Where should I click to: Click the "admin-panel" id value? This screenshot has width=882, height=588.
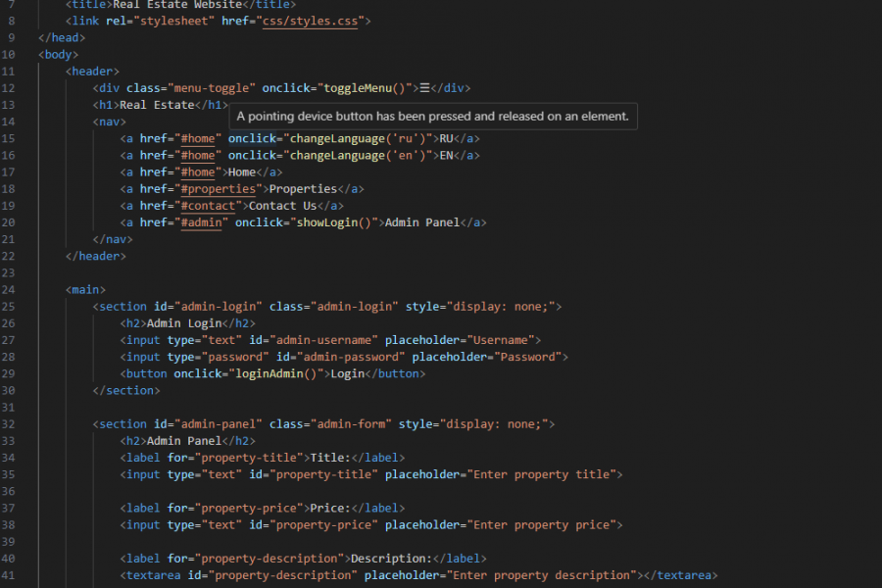[x=219, y=424]
